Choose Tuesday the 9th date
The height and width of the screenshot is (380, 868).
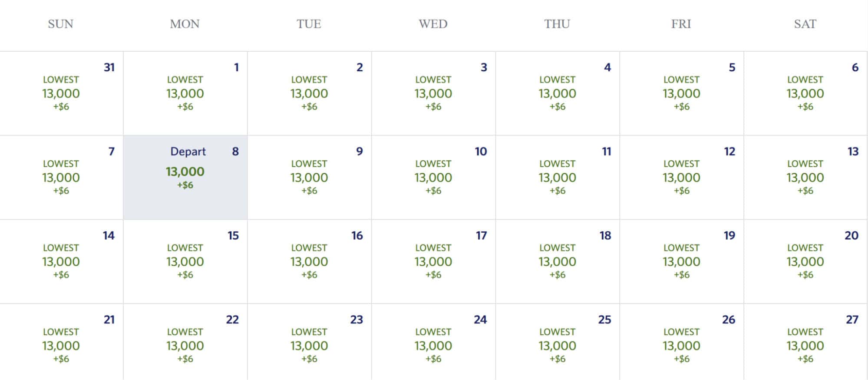click(x=310, y=177)
